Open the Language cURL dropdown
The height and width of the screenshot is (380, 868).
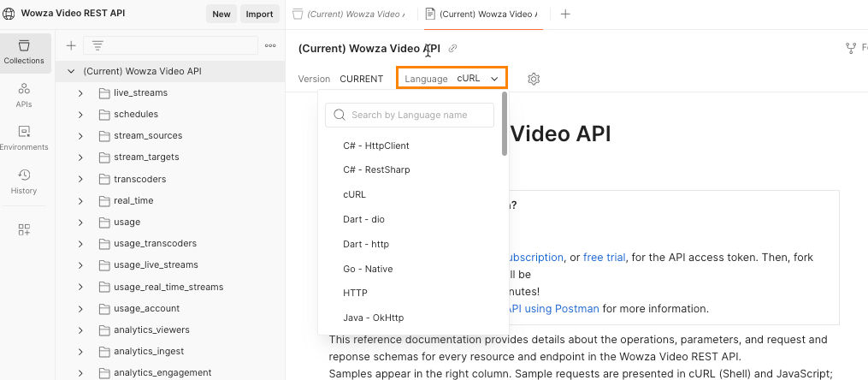point(452,79)
